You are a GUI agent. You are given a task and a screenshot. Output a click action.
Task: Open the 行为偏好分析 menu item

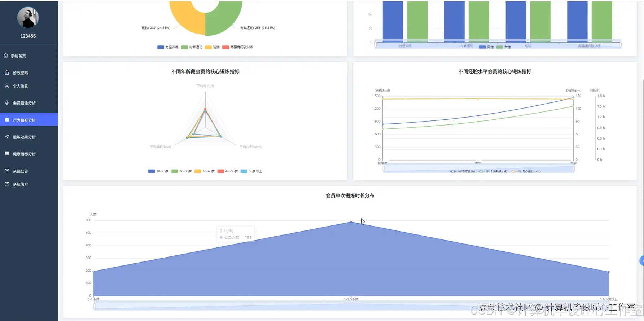pos(29,120)
